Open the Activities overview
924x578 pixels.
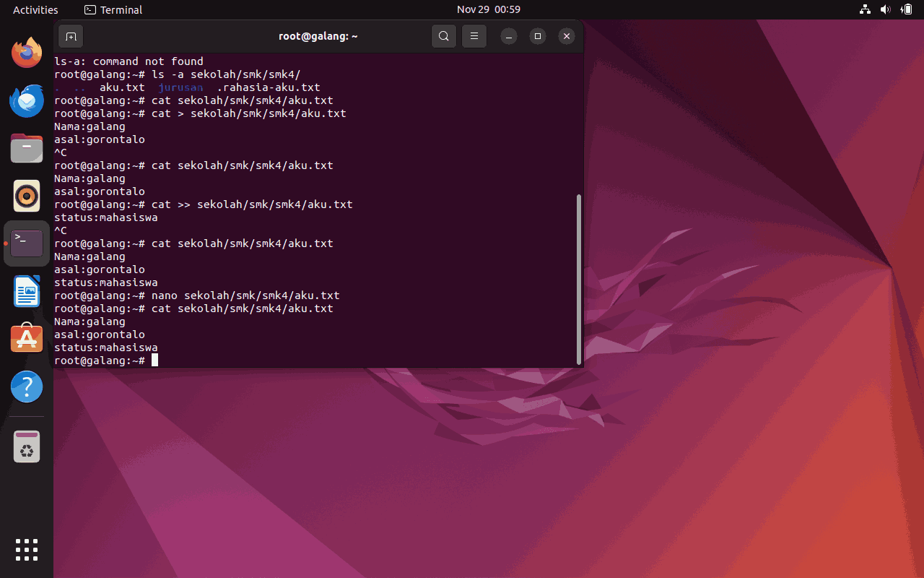click(35, 9)
